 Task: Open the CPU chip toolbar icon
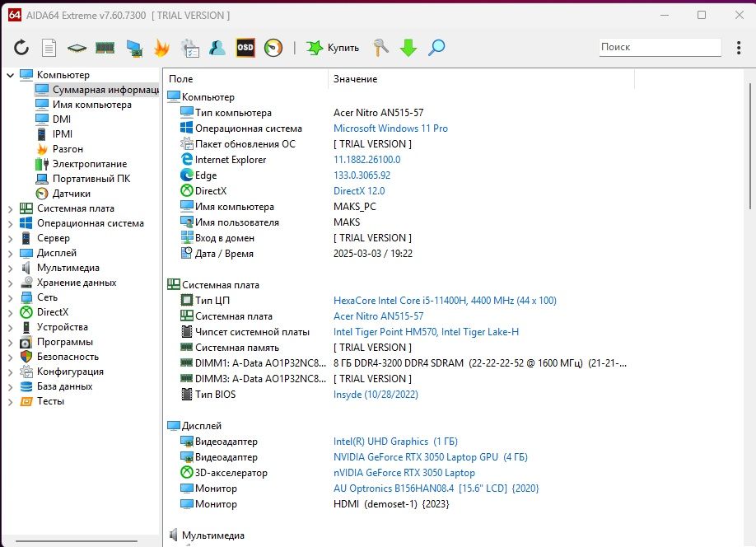click(77, 47)
